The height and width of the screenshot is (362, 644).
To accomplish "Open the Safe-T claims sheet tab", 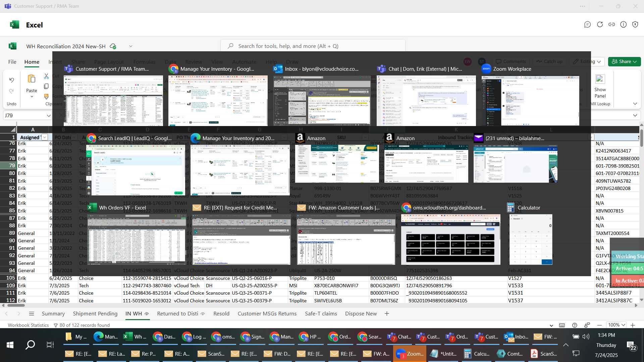I will tap(321, 314).
